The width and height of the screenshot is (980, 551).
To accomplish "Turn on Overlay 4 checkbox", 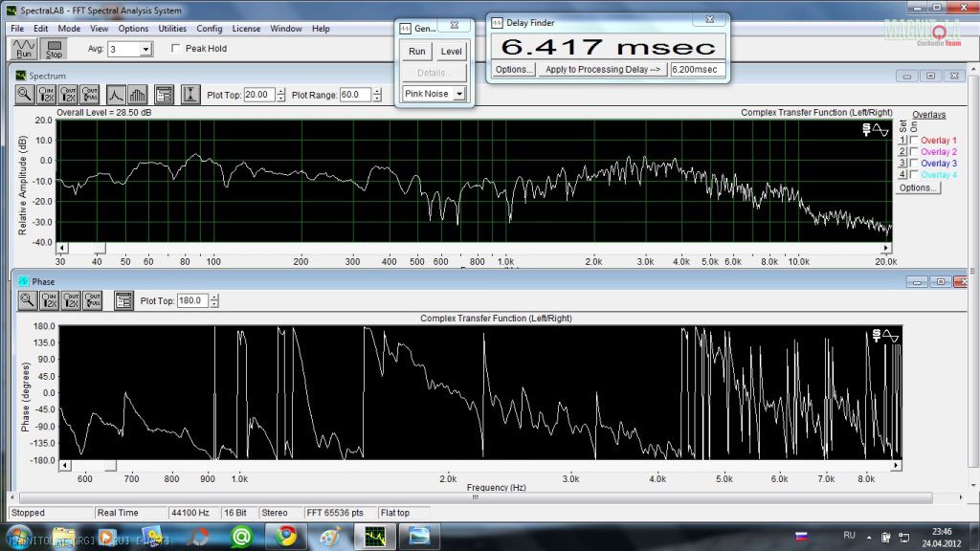I will click(914, 175).
